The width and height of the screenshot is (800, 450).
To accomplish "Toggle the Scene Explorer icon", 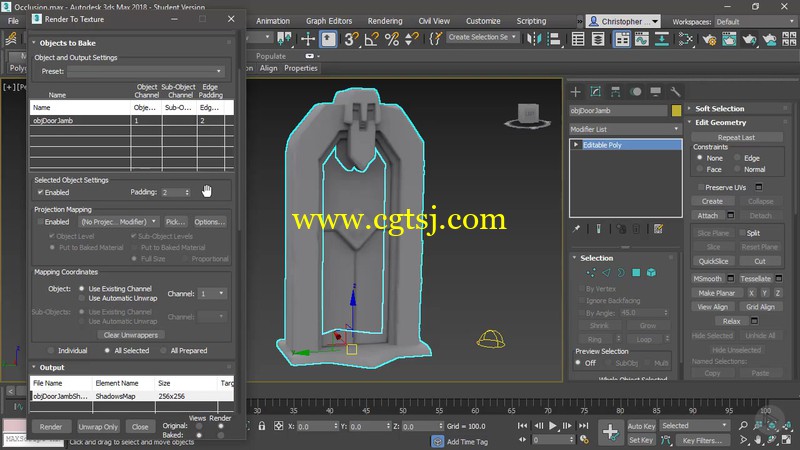I will (578, 39).
